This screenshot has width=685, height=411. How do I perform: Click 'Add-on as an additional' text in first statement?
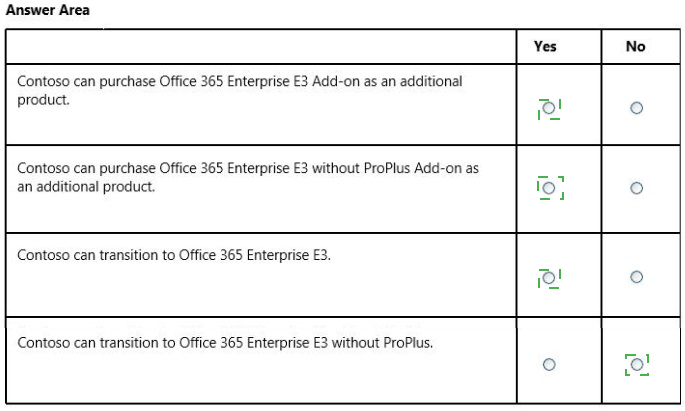coord(387,81)
